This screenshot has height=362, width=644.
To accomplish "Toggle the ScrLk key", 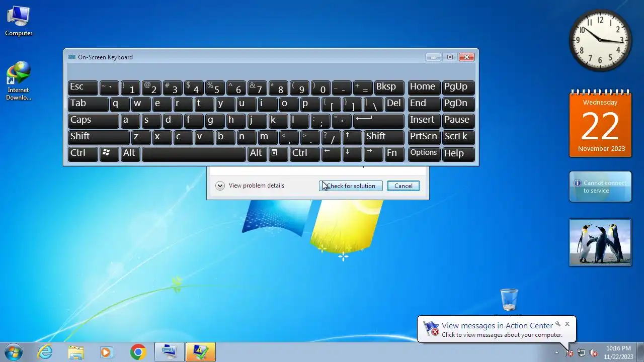I will [x=458, y=137].
